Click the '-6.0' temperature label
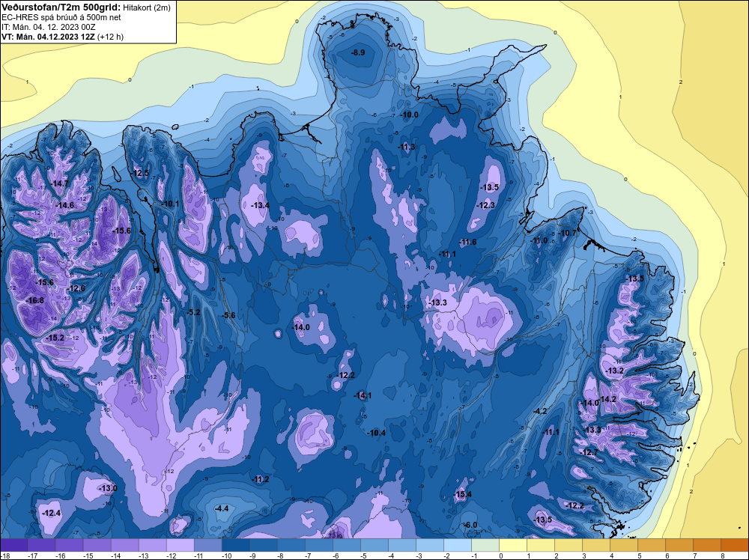749x560 pixels. point(470,525)
